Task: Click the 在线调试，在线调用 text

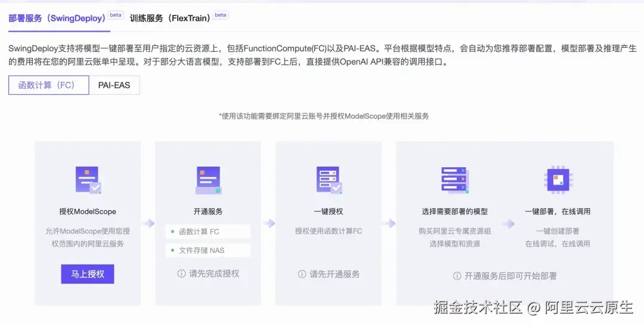Action: [x=558, y=244]
